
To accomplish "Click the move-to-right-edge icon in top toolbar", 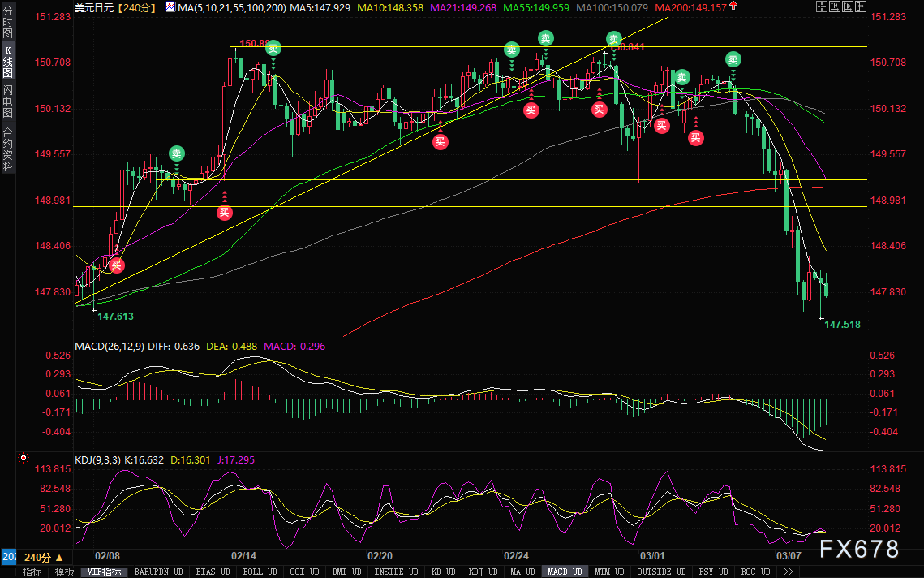I will point(861,7).
